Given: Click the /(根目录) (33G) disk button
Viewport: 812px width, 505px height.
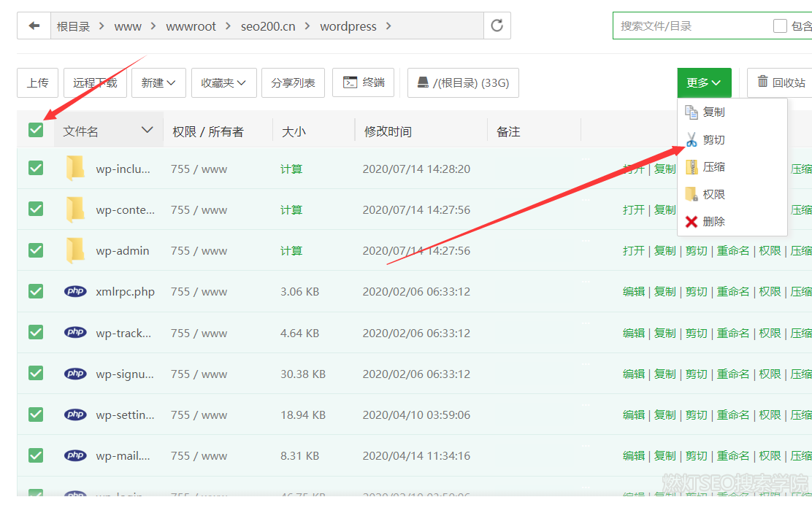Looking at the screenshot, I should [463, 82].
